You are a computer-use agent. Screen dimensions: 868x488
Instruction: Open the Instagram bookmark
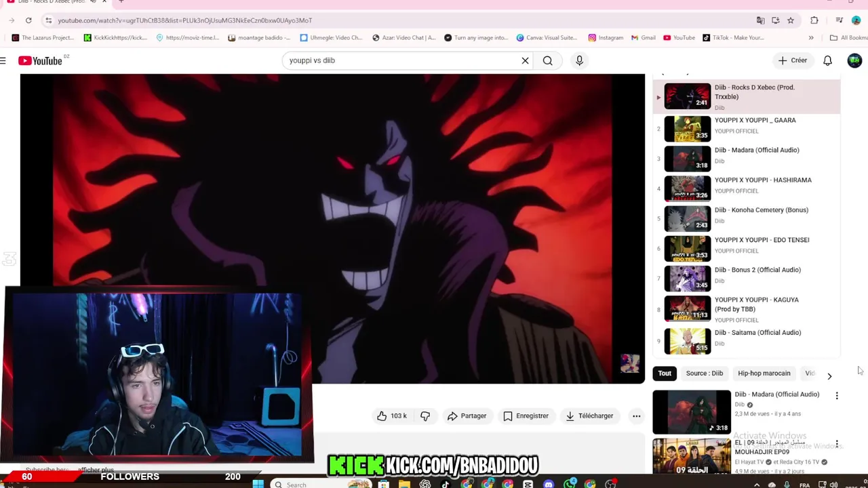click(x=606, y=37)
